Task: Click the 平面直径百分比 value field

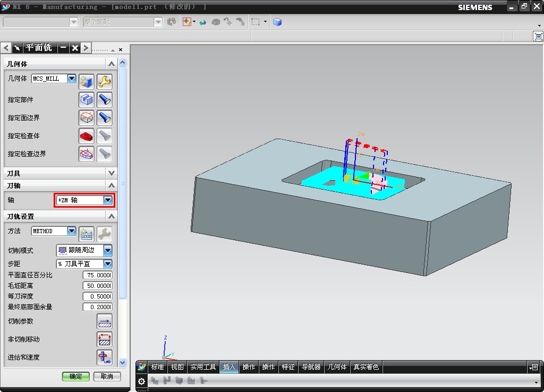Action: tap(98, 275)
